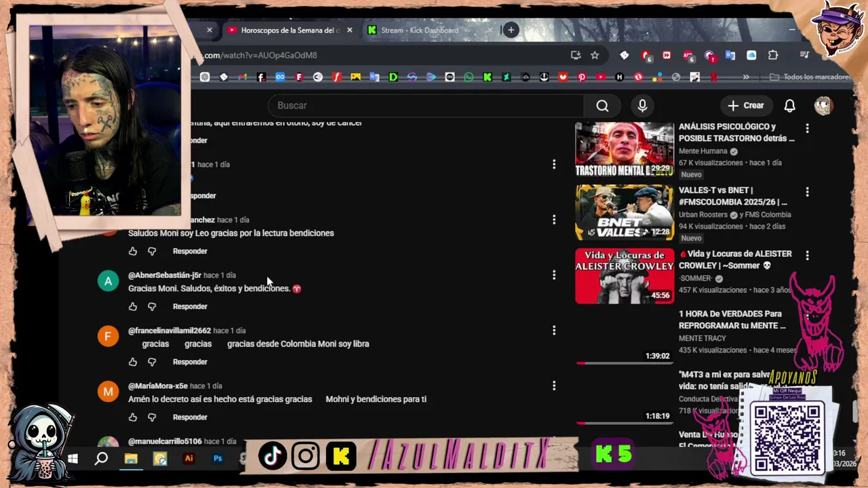Click Responder under francelinavillamil2662's comment
Viewport: 868px width, 488px height.
pos(190,362)
